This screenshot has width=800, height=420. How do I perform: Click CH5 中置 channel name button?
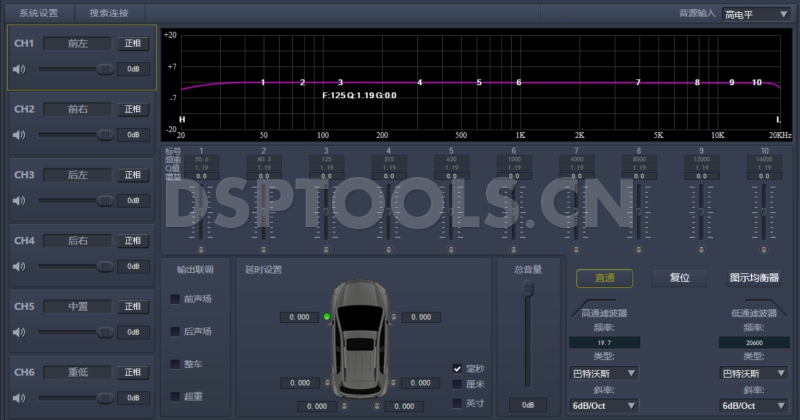pos(78,307)
